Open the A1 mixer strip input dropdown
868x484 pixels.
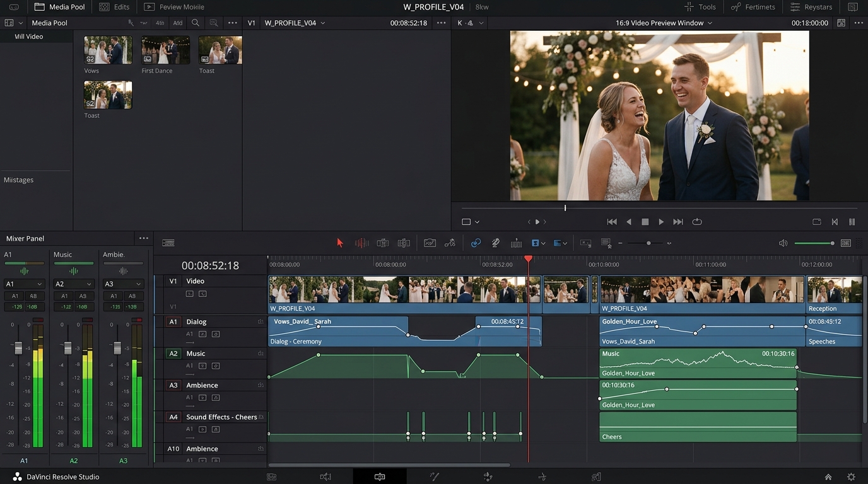[24, 284]
